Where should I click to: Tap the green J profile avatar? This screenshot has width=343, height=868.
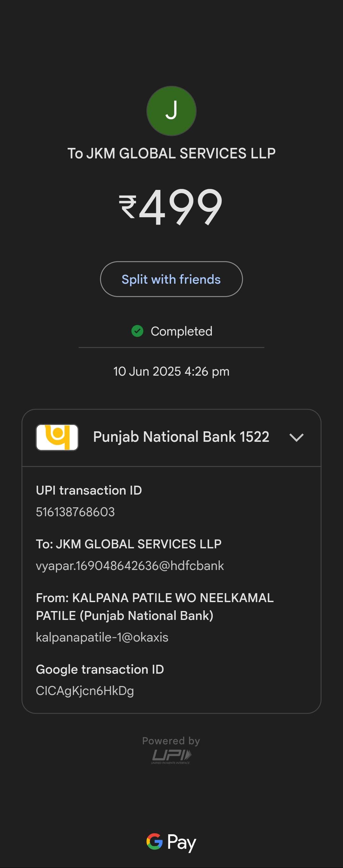(171, 111)
